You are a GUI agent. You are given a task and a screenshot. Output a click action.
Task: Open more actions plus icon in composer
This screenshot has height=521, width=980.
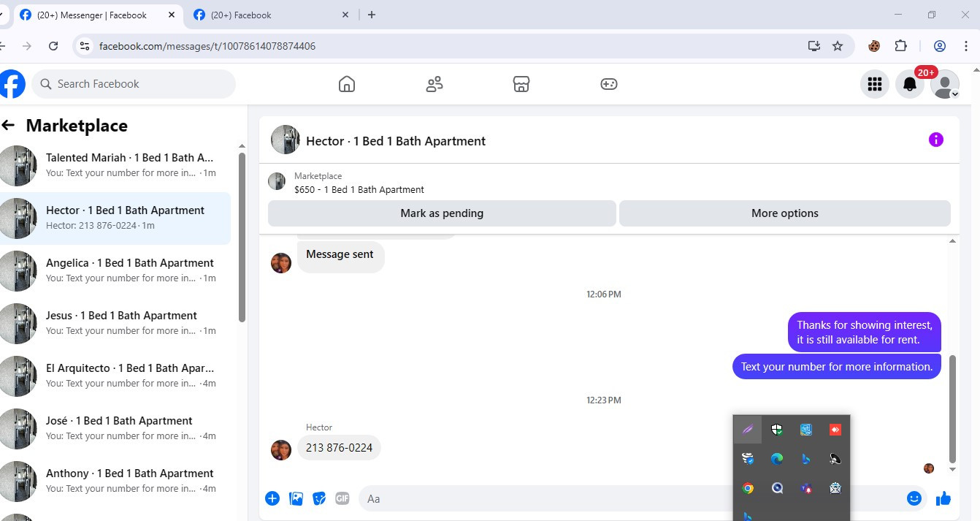[272, 498]
